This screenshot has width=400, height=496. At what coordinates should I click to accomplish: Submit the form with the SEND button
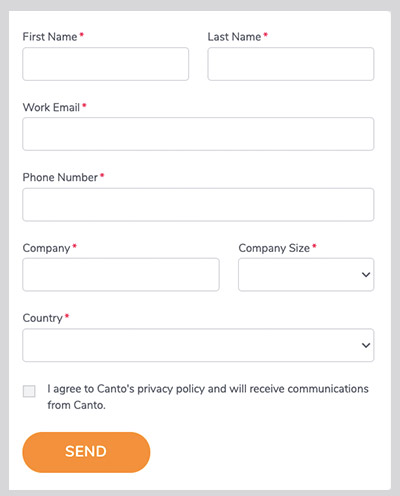86,452
